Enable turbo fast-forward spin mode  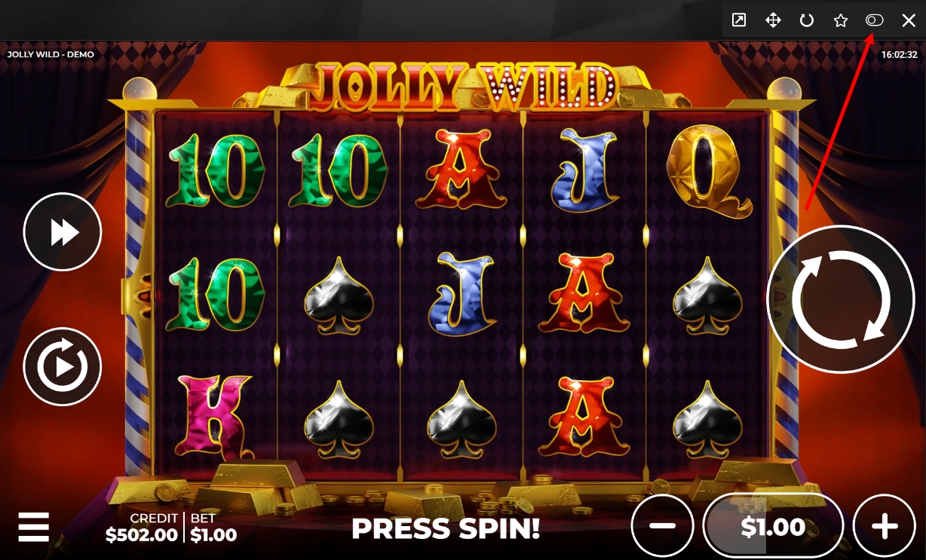[x=63, y=232]
